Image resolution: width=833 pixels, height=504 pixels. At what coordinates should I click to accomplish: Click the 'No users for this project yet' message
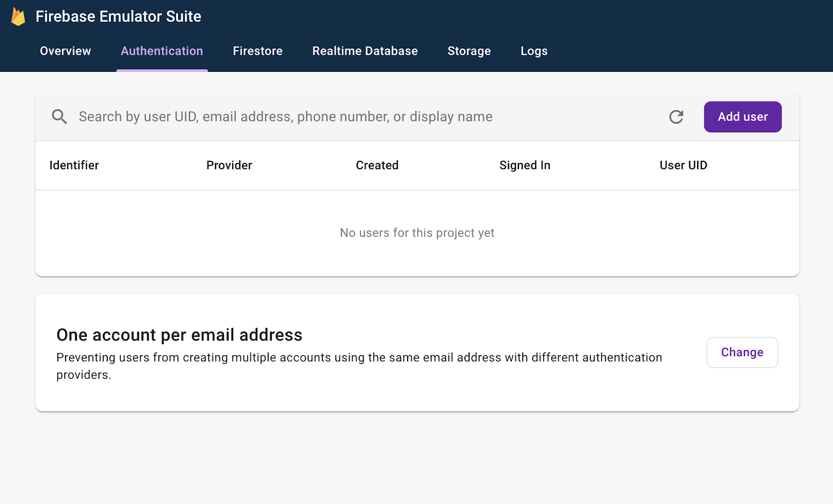coord(417,233)
